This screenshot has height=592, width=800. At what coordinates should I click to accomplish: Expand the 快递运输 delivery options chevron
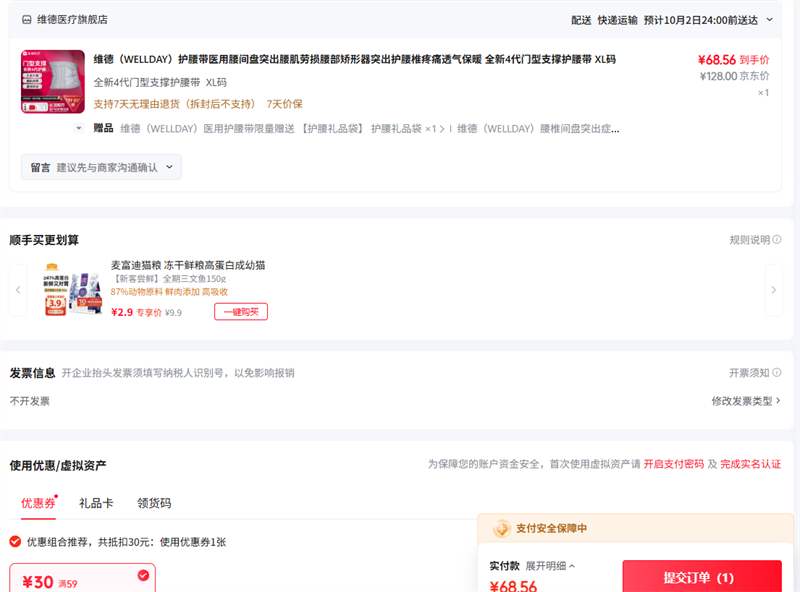[769, 19]
